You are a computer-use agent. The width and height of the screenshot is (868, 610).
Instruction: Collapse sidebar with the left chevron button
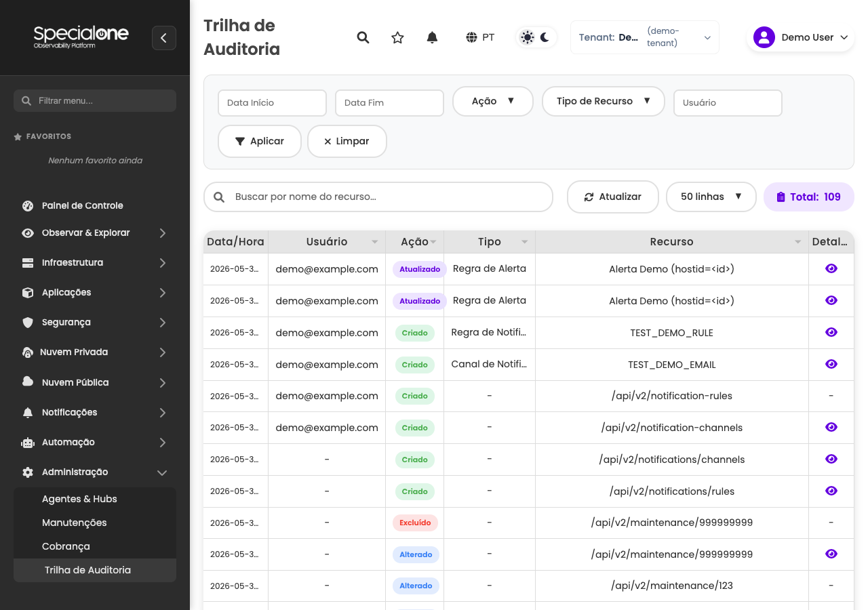[164, 38]
